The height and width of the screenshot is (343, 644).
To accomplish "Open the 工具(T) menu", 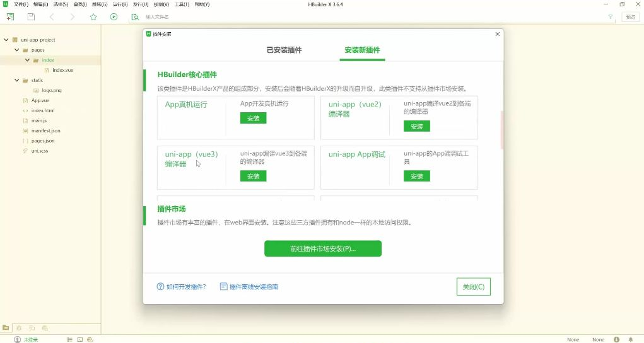I will (182, 4).
